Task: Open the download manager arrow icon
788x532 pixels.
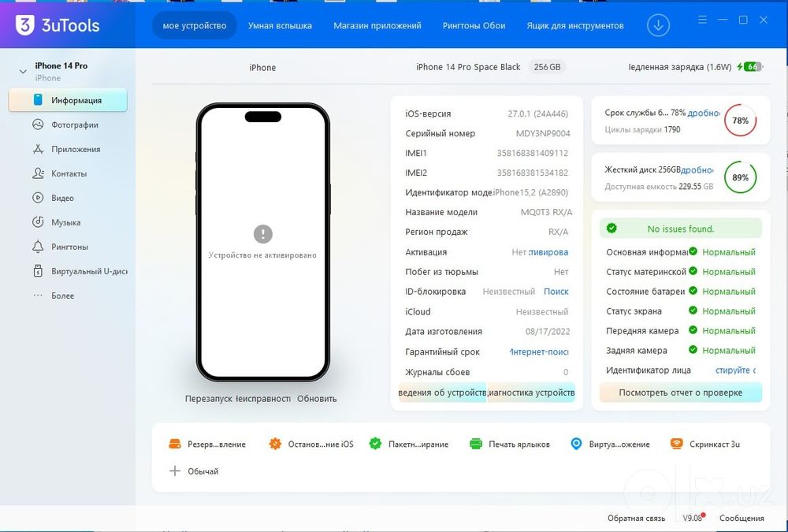Action: (658, 25)
